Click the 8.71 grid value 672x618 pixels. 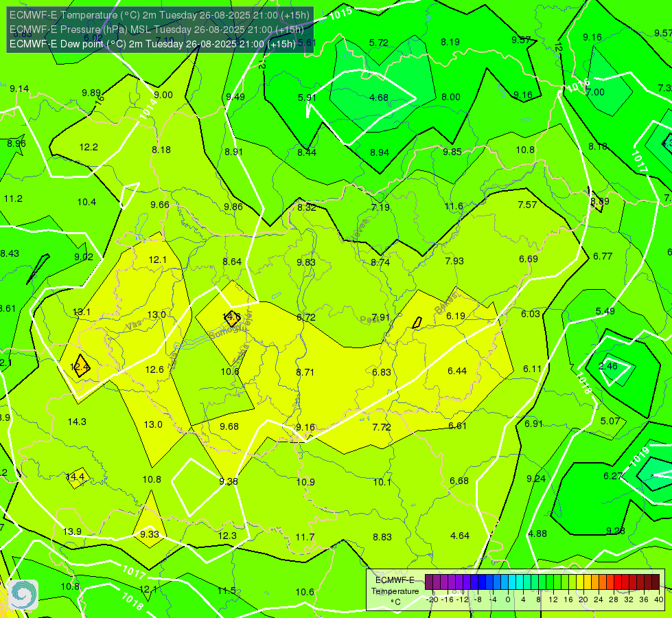pos(305,372)
